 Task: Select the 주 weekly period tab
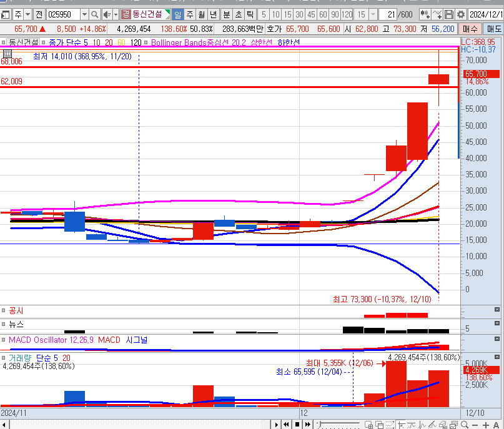(x=190, y=14)
